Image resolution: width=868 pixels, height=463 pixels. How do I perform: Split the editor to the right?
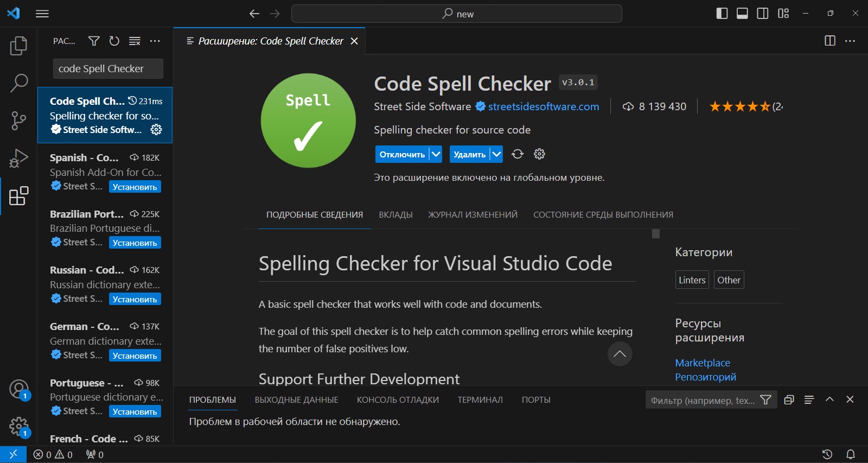pyautogui.click(x=830, y=41)
